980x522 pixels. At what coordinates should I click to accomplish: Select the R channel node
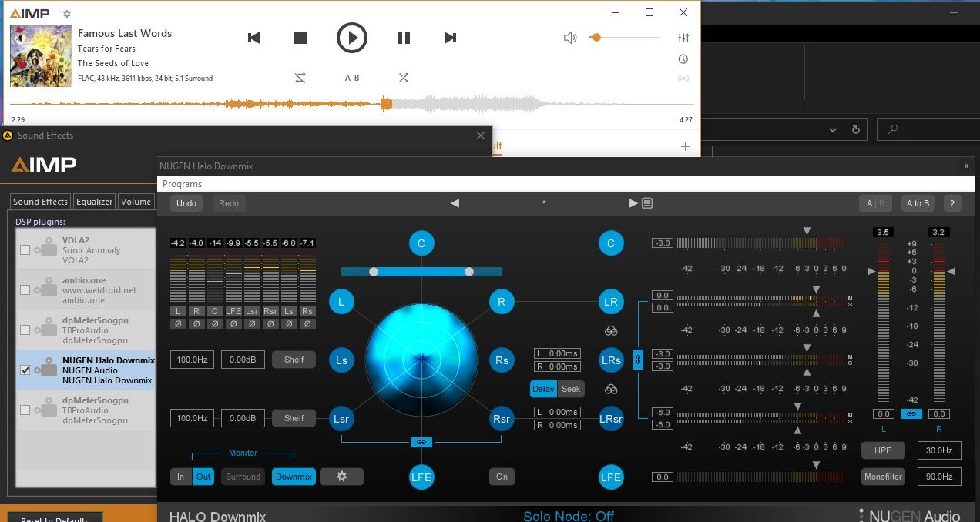coord(502,302)
